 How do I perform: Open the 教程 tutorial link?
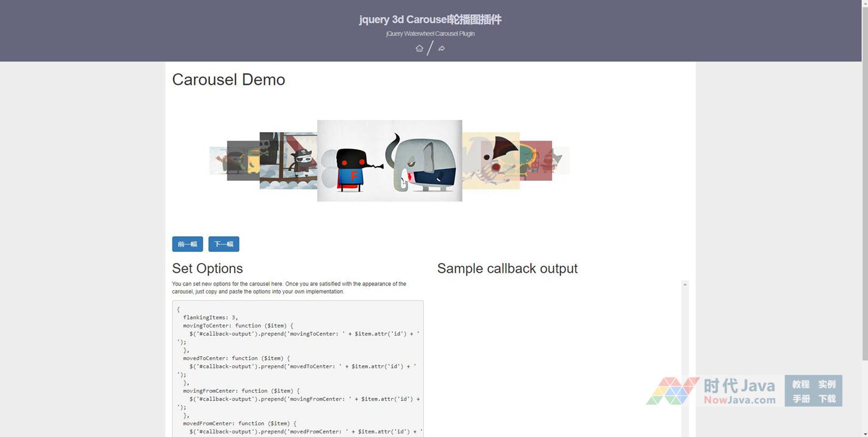[800, 384]
